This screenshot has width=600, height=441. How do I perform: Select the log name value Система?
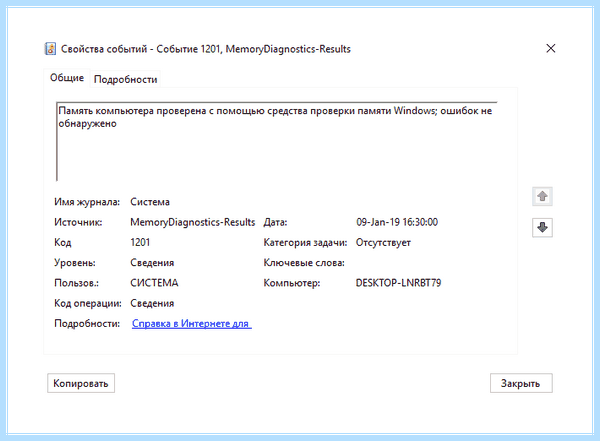[x=150, y=202]
